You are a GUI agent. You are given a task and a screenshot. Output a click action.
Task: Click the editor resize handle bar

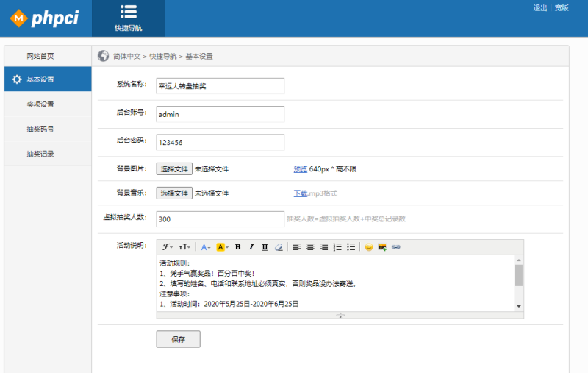pos(340,315)
